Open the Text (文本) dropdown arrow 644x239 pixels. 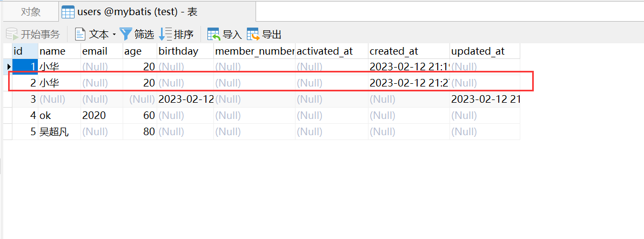click(114, 35)
